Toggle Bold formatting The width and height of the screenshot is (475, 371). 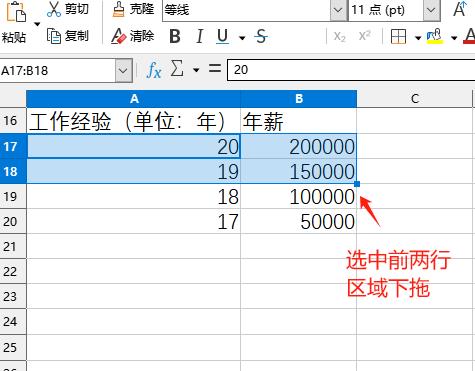click(175, 36)
